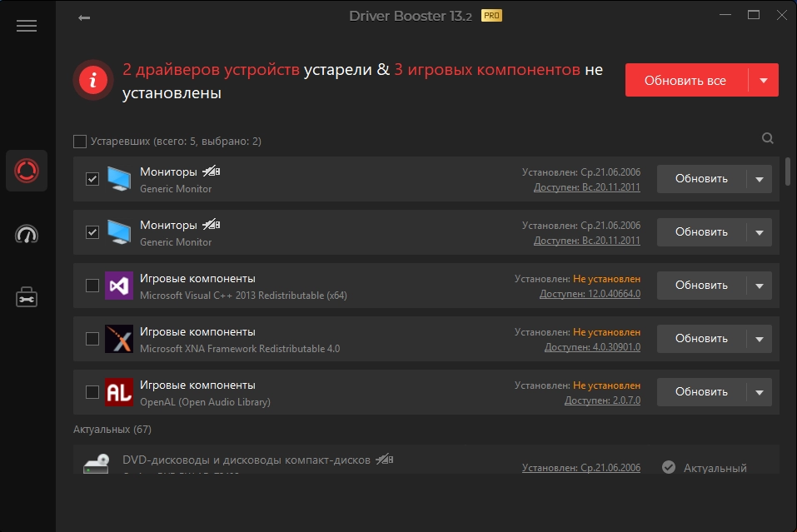Uncheck the first Generic Monitor checkbox

click(x=92, y=179)
